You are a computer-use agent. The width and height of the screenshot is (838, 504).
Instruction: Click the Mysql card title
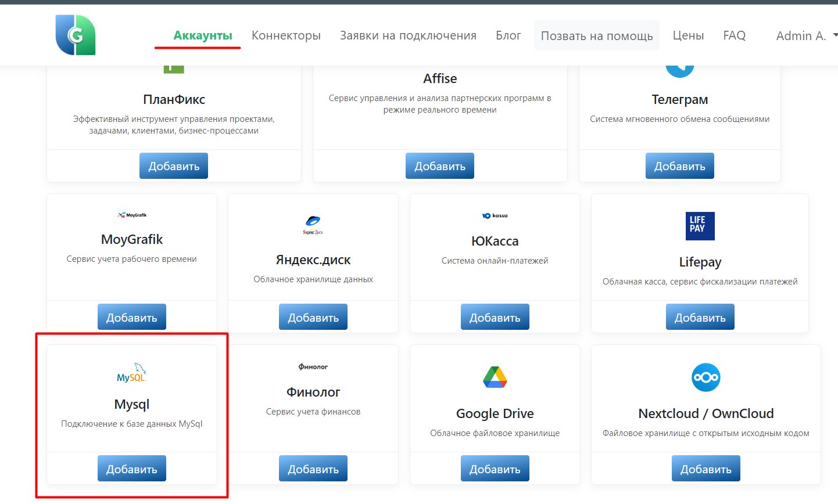(x=132, y=404)
